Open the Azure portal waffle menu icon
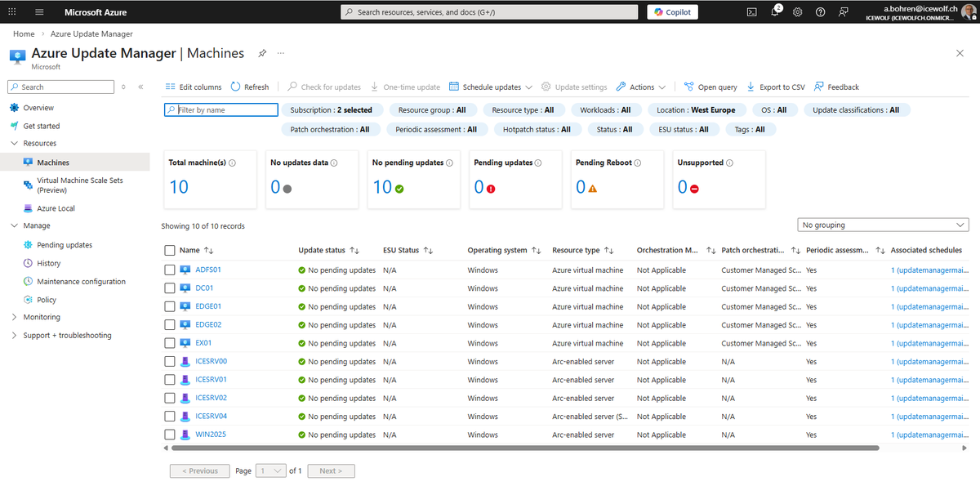The height and width of the screenshot is (486, 980). point(11,12)
